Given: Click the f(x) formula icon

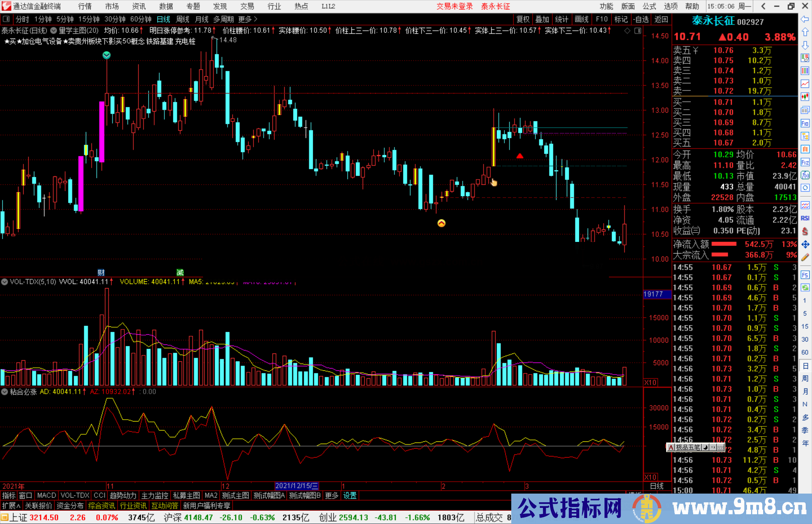Looking at the screenshot, I should tap(805, 175).
